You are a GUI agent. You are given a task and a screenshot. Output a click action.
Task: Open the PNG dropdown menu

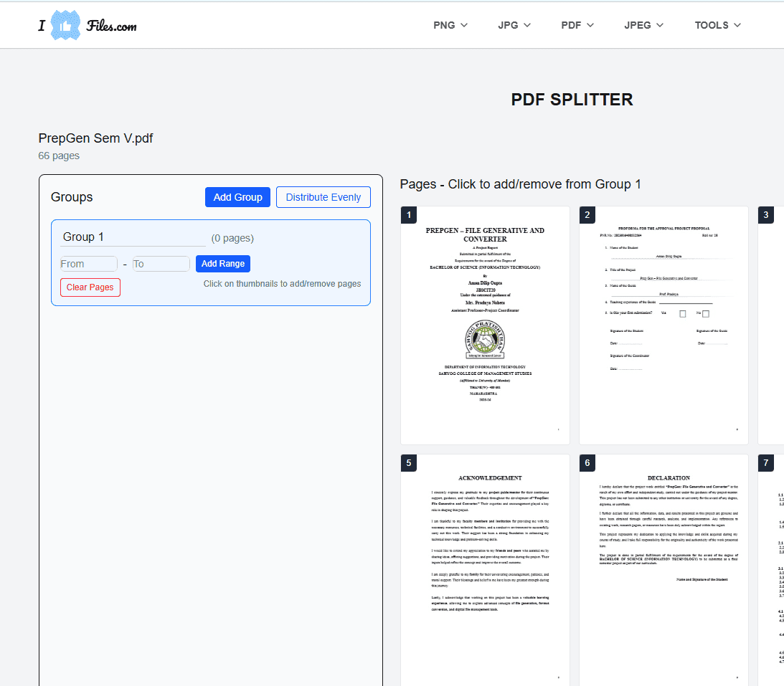coord(450,25)
